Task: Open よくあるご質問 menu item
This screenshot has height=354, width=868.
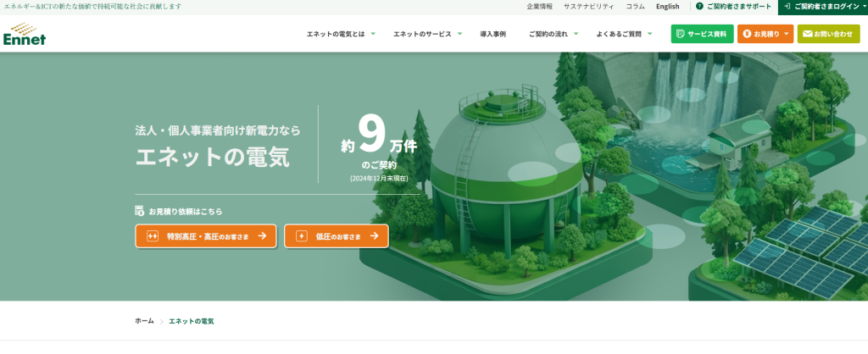Action: [619, 34]
